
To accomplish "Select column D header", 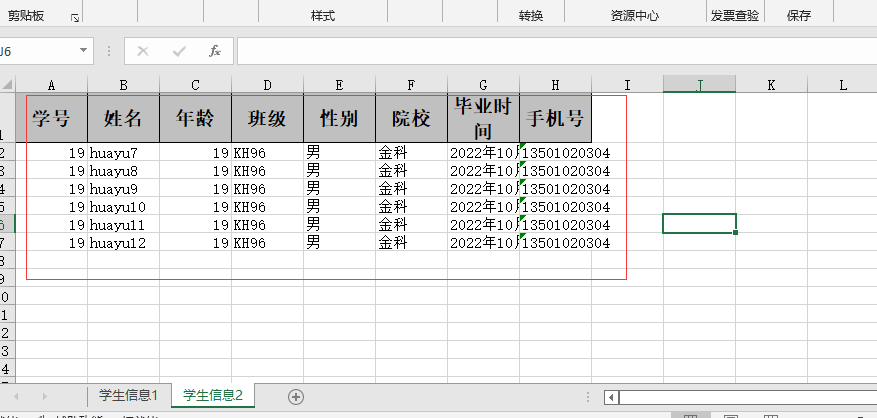I will click(267, 84).
